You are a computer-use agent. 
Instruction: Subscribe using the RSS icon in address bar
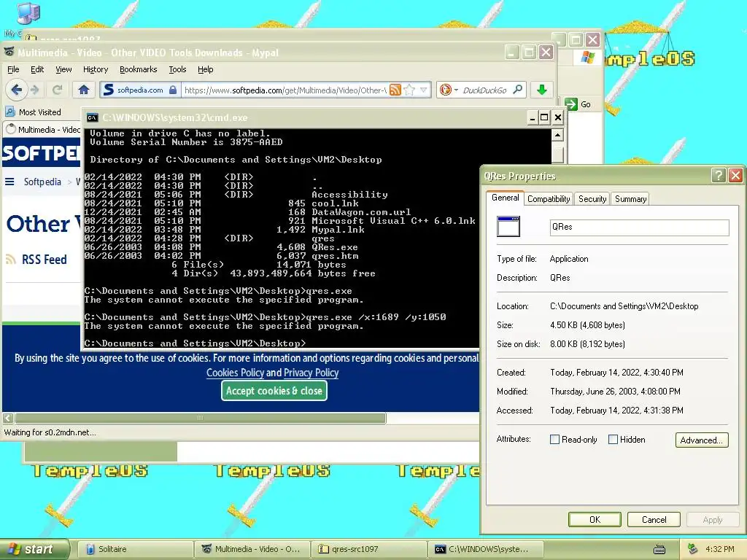395,90
